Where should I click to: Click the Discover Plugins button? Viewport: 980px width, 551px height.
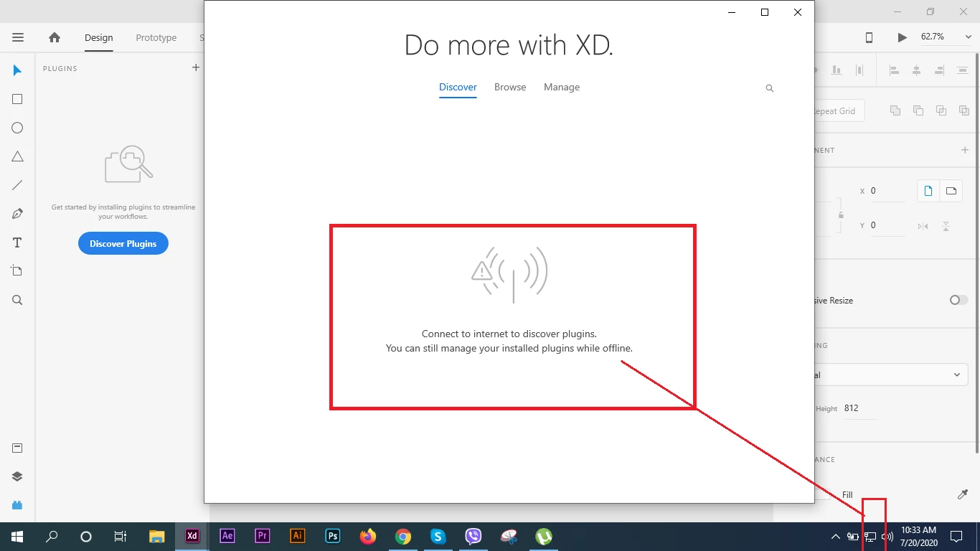(x=123, y=243)
